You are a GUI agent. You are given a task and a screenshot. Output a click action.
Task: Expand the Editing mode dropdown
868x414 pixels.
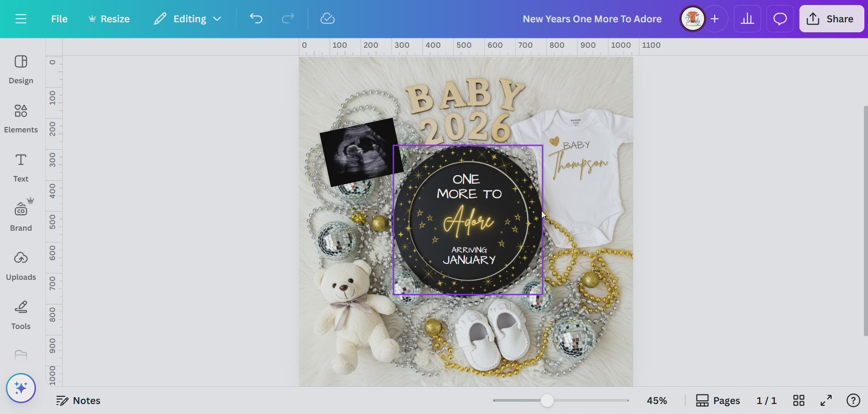tap(187, 19)
